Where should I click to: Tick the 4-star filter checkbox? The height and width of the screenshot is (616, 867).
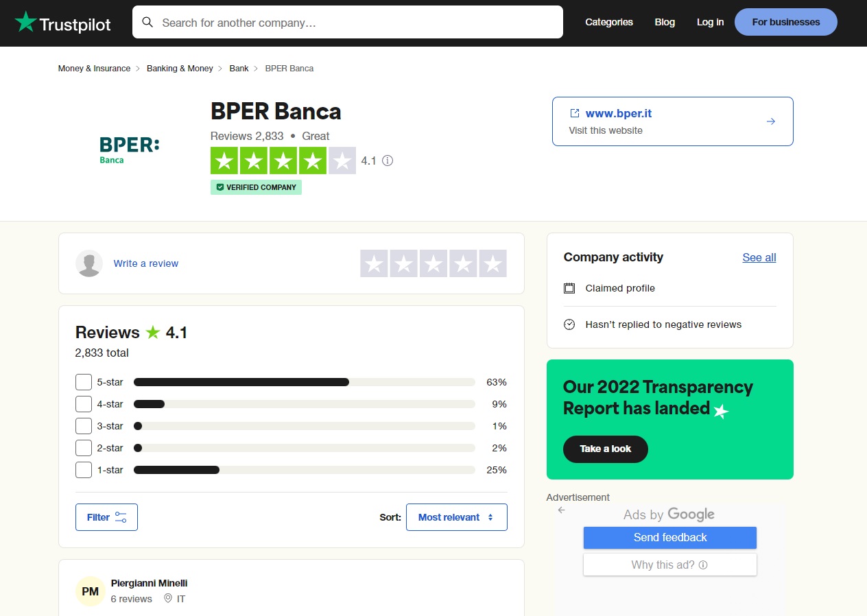pyautogui.click(x=84, y=404)
